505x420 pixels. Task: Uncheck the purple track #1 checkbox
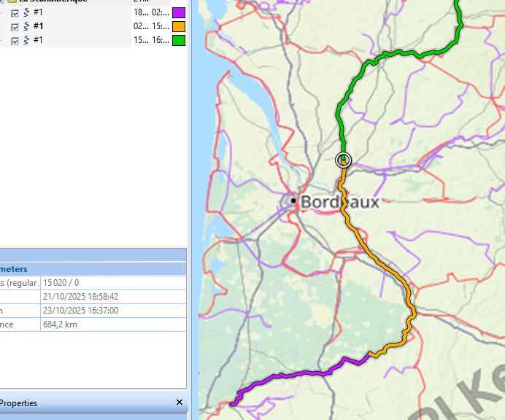tap(15, 13)
